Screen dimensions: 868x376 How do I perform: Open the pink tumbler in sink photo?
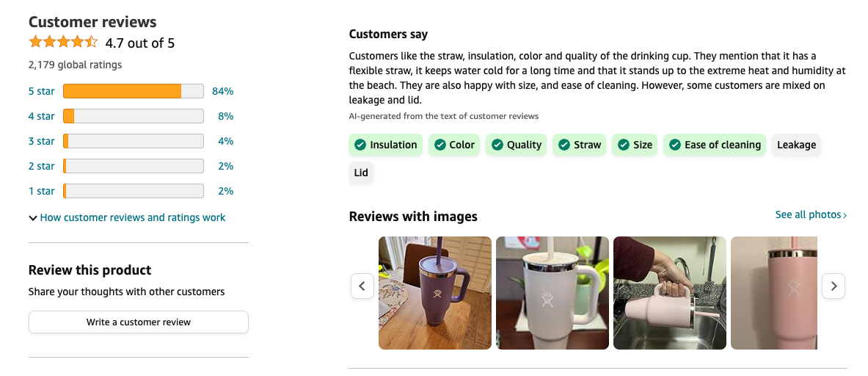coord(669,292)
